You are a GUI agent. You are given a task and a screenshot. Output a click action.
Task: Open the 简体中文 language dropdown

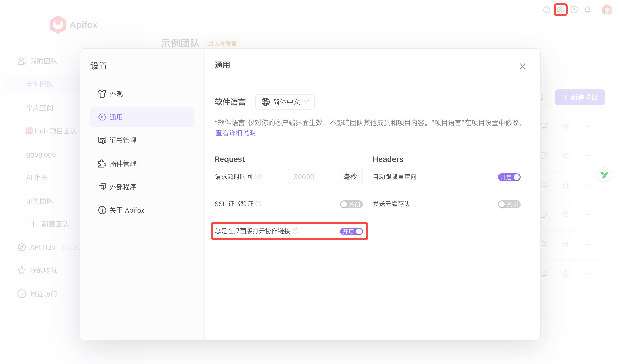coord(285,102)
